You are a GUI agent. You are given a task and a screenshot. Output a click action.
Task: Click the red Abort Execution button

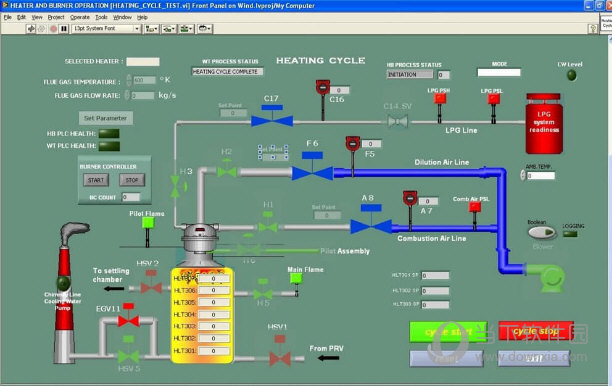point(53,28)
